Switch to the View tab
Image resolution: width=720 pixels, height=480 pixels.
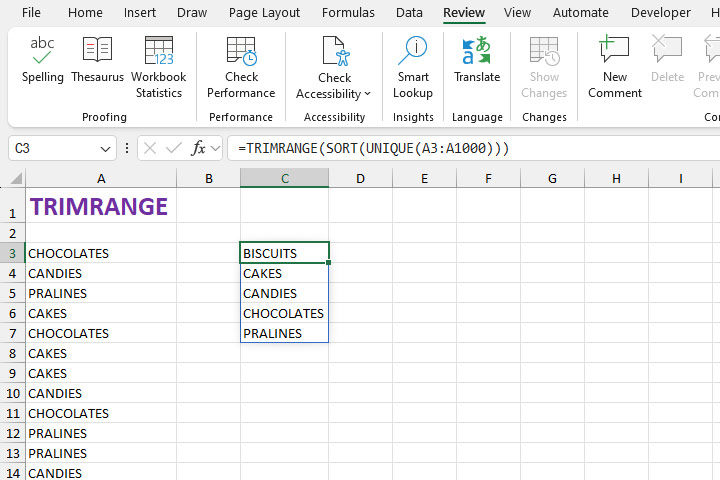pos(517,13)
